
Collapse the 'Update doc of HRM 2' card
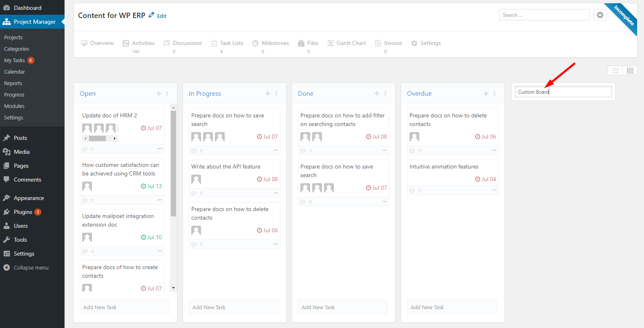159,149
